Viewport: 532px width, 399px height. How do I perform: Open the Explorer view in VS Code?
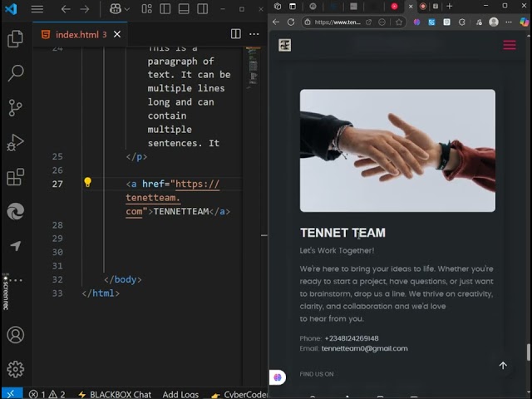coord(15,38)
